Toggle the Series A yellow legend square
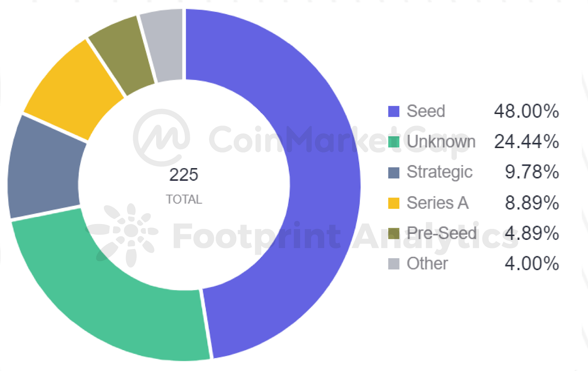The width and height of the screenshot is (588, 371). 394,203
